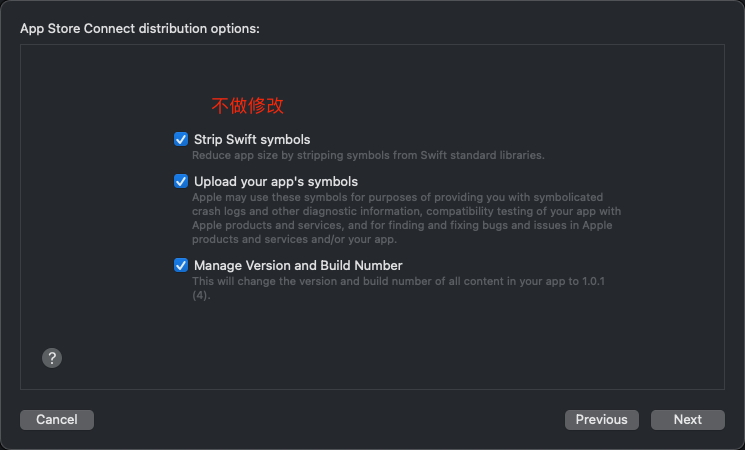Click the Next button
Screen dimensions: 745x450
pyautogui.click(x=688, y=420)
